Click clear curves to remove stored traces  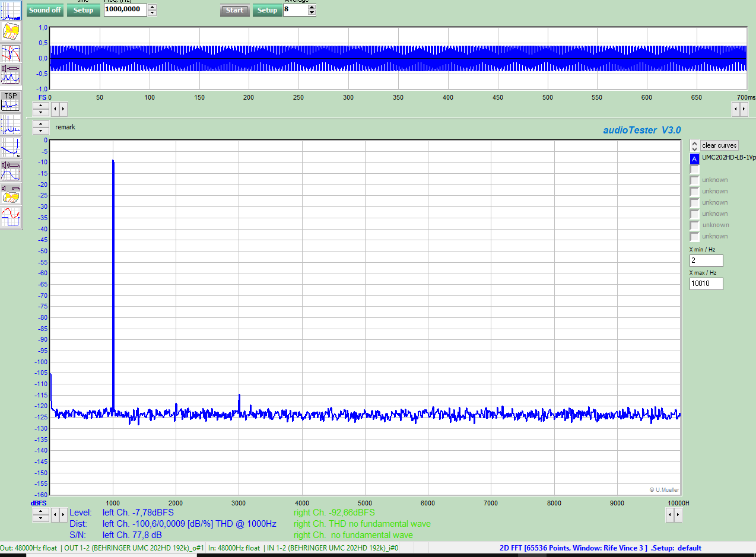719,145
